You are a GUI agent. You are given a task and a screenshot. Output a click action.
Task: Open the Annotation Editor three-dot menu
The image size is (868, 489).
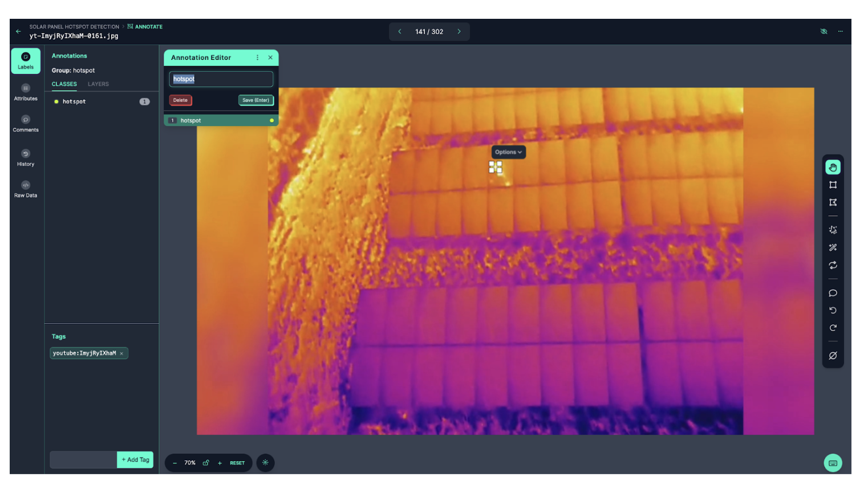pyautogui.click(x=257, y=58)
